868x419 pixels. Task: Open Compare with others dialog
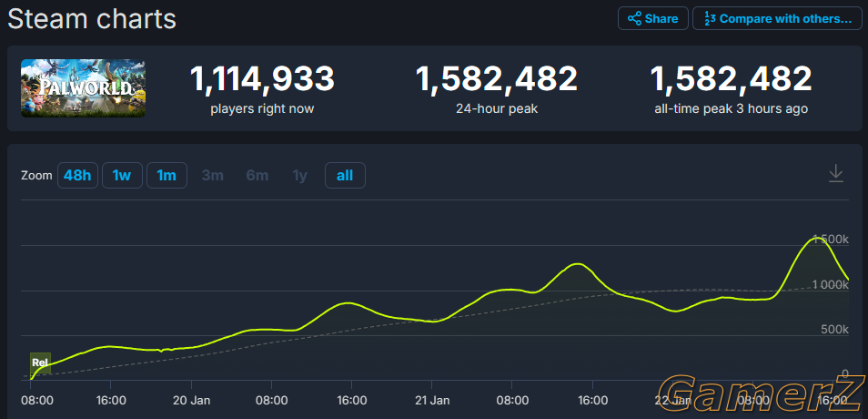777,18
